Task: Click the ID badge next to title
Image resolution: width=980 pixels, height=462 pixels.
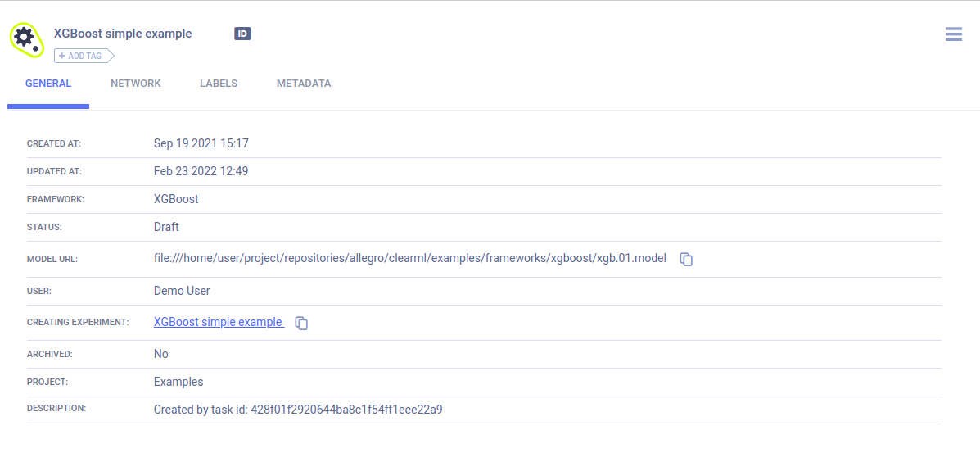Action: pyautogui.click(x=242, y=34)
